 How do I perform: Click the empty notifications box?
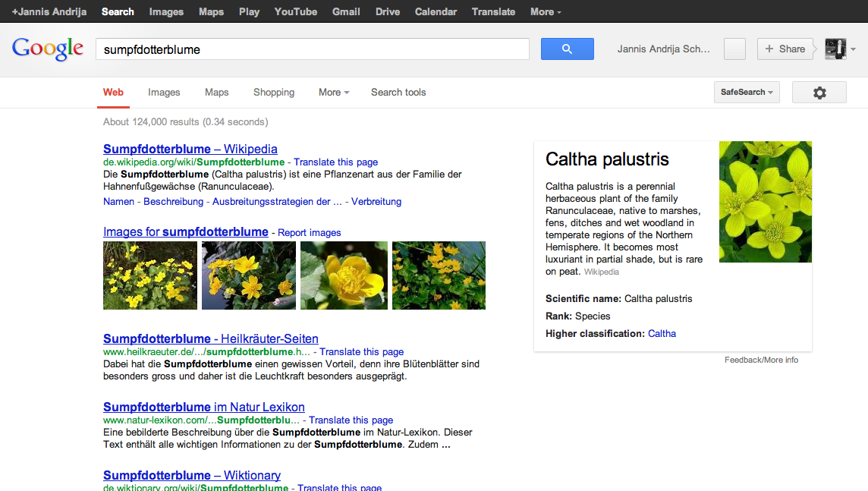(734, 49)
